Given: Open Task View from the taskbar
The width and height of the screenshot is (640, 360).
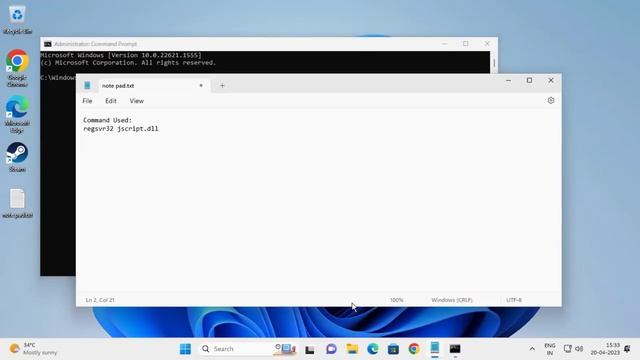Looking at the screenshot, I should click(310, 349).
